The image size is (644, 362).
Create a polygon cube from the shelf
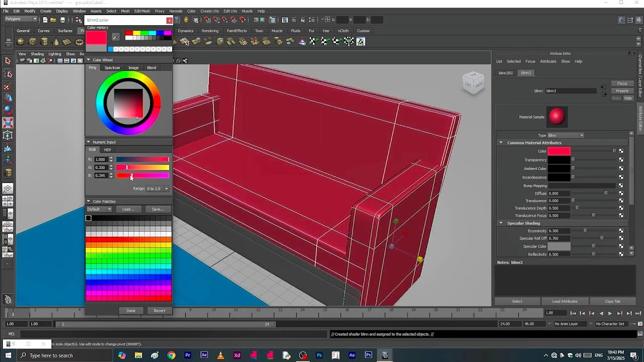[x=33, y=42]
